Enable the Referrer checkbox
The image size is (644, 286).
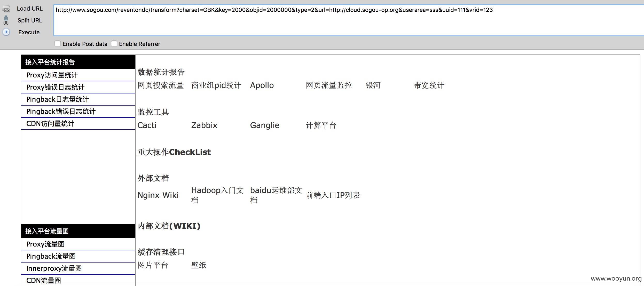click(114, 44)
